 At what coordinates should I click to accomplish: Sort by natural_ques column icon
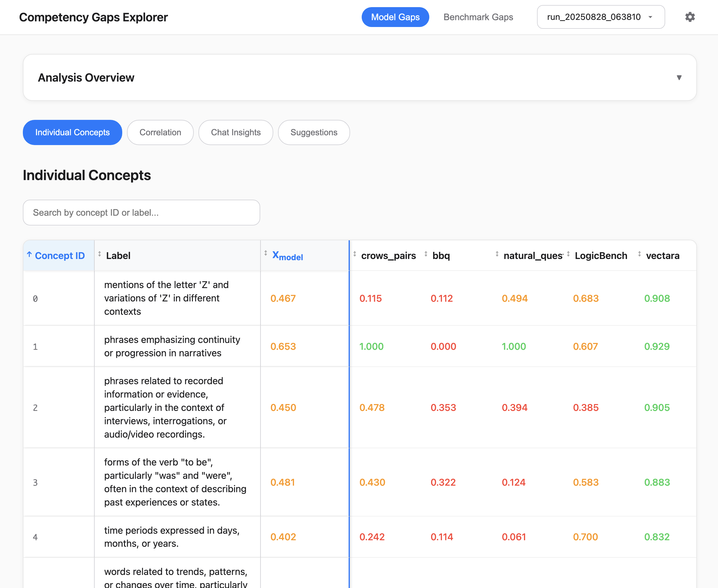click(x=497, y=254)
